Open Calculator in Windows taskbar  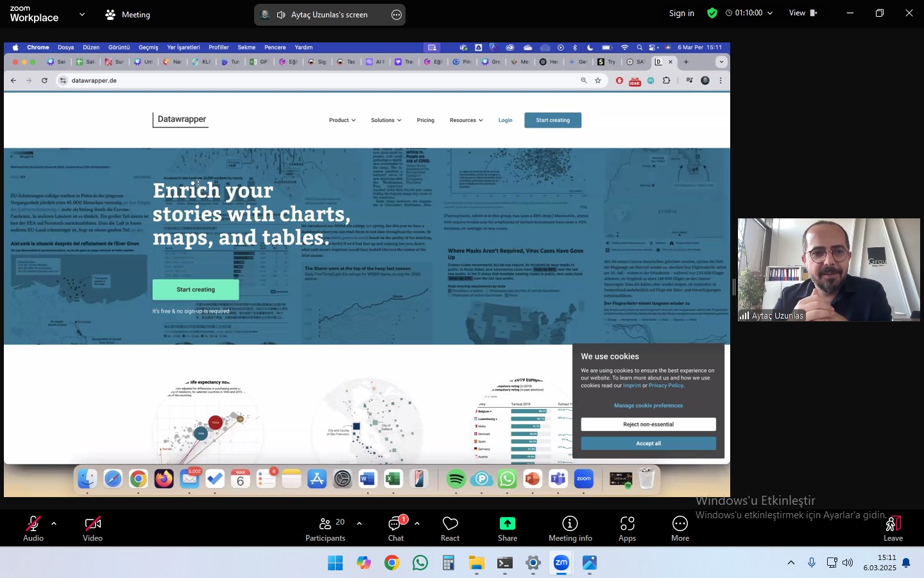448,563
